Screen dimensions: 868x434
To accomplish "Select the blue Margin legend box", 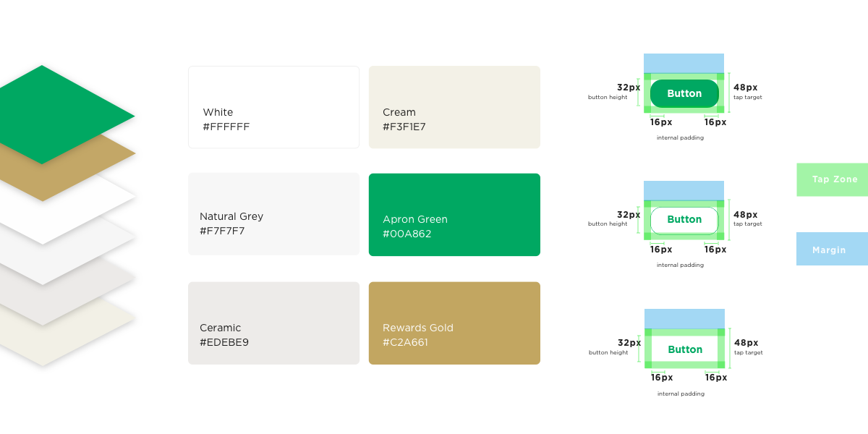I will pos(832,249).
